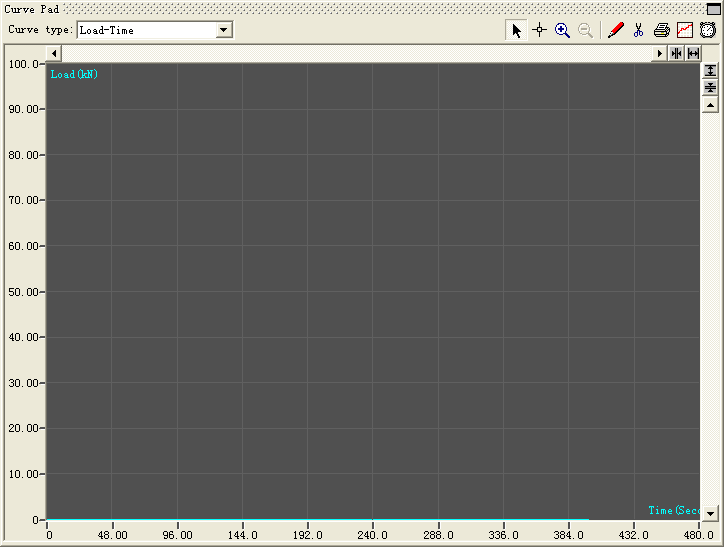
Task: Open the Curve type dropdown arrow
Action: coord(224,30)
